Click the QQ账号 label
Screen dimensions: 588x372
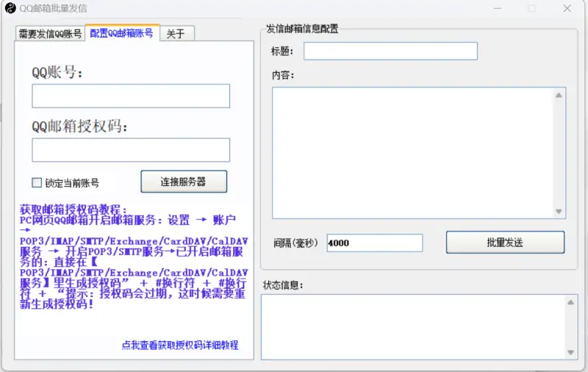pyautogui.click(x=57, y=72)
